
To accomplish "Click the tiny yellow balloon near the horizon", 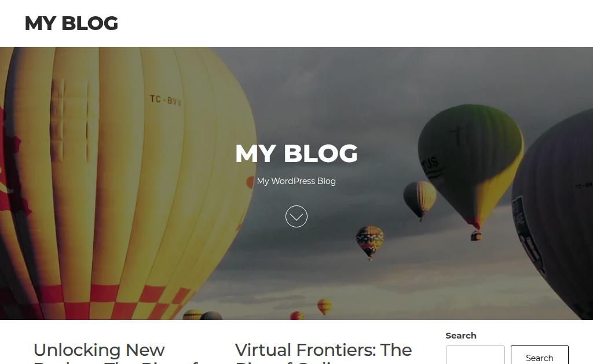I will (x=324, y=306).
